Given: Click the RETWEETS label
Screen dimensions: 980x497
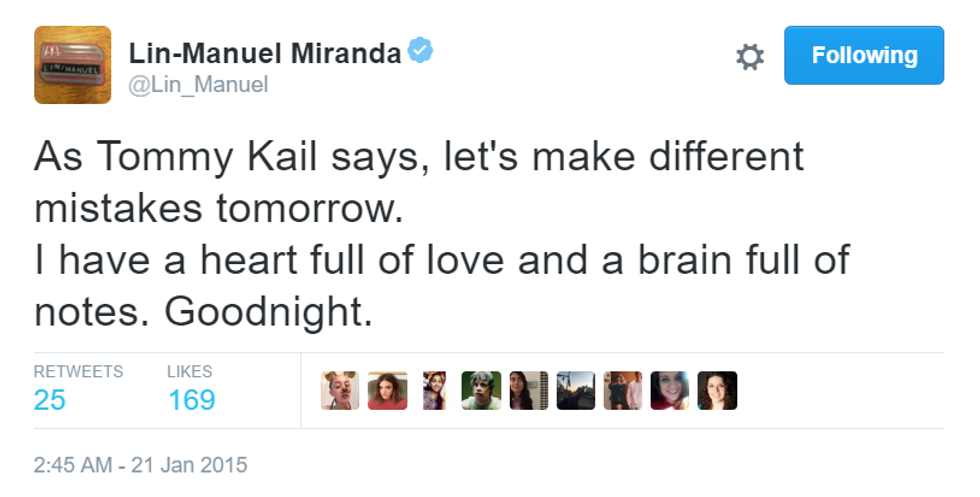Looking at the screenshot, I should pyautogui.click(x=78, y=371).
